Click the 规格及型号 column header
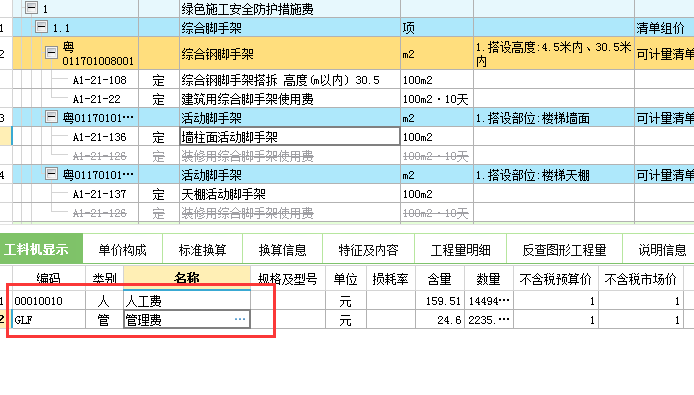Image resolution: width=694 pixels, height=395 pixels. (288, 278)
